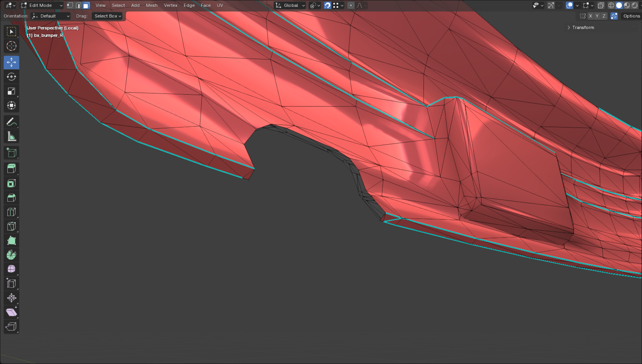The image size is (642, 364).
Task: Switch to face select mode
Action: point(86,5)
